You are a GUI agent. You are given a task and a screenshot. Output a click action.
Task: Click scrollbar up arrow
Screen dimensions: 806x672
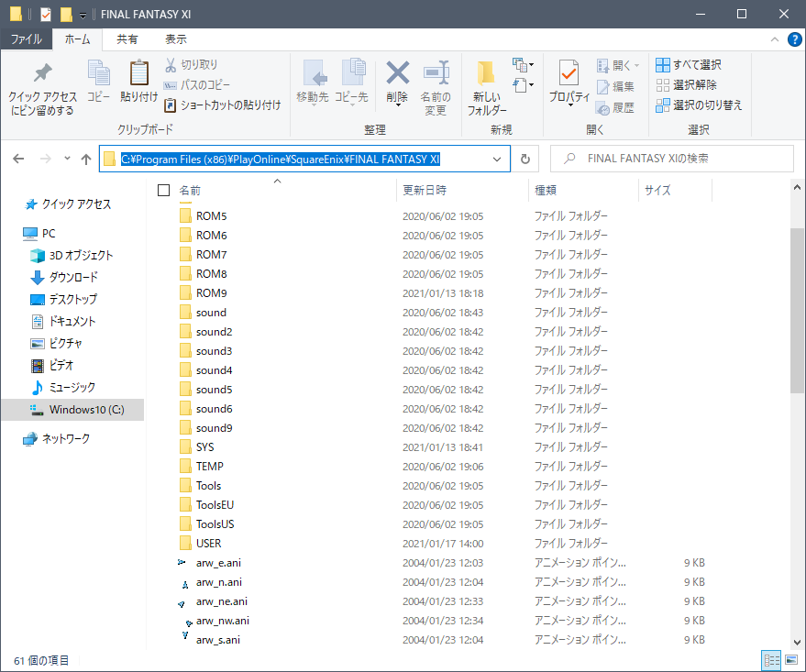click(797, 188)
